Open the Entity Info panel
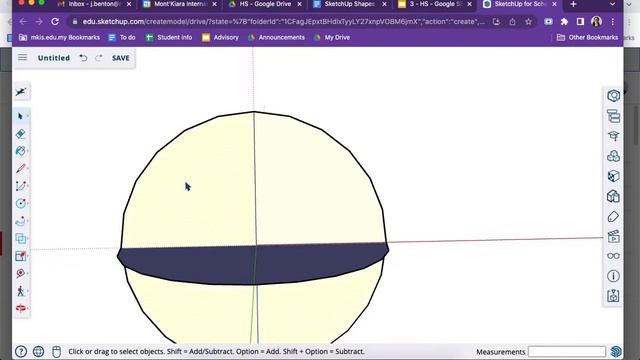Viewport: 640px width, 360px height. coord(613,96)
